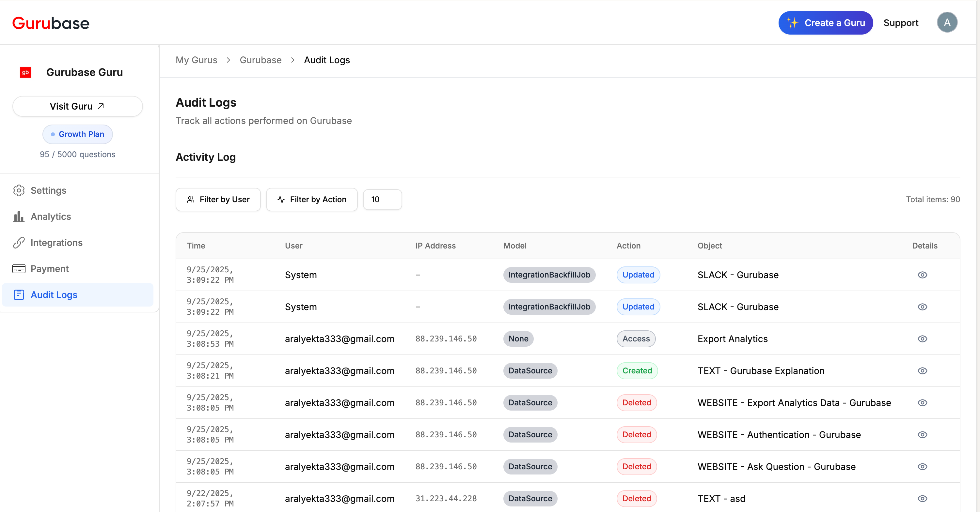Viewport: 980px width, 512px height.
Task: Open Support from the header
Action: pyautogui.click(x=901, y=23)
